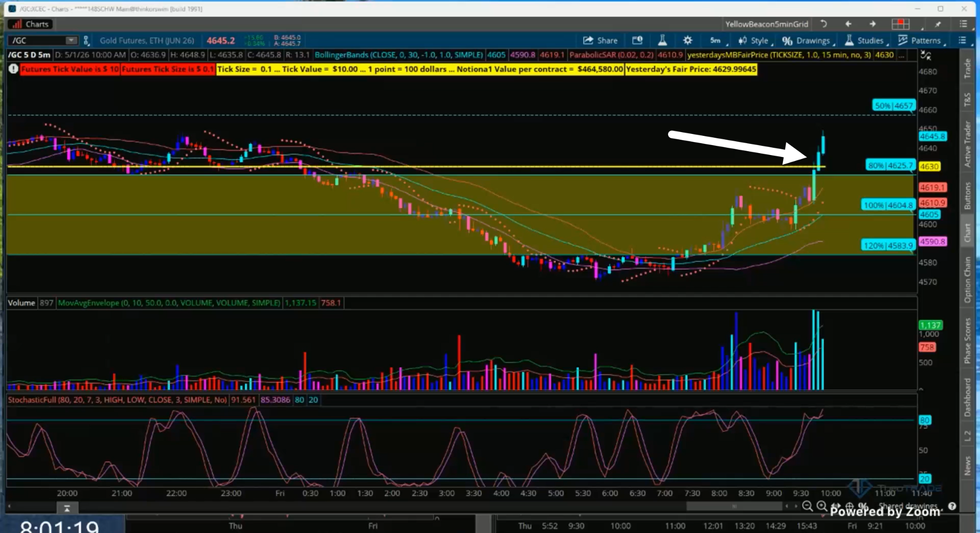Open the chart grid layout selector
980x533 pixels.
point(900,24)
